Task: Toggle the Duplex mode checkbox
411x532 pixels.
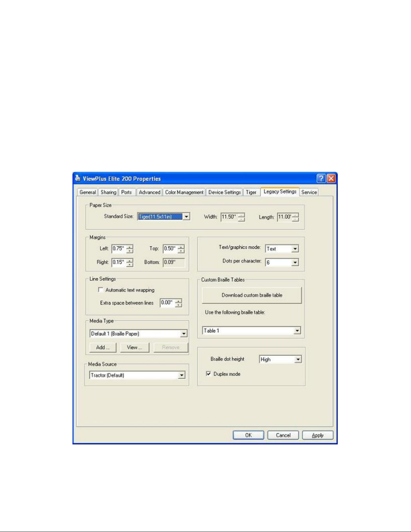Action: (208, 374)
